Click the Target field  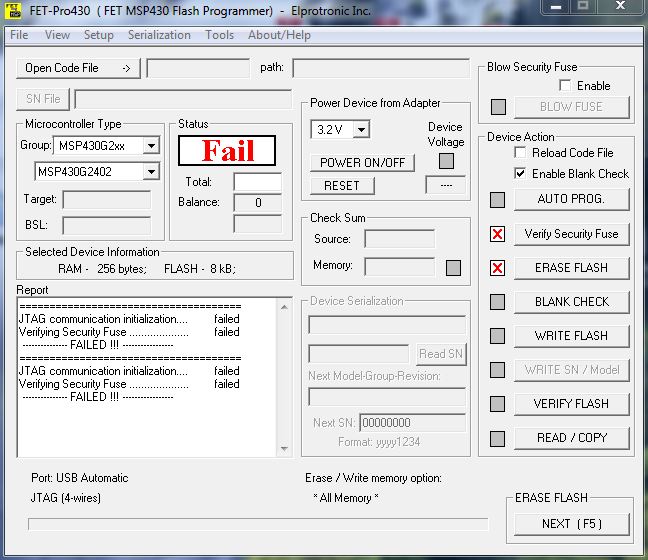coord(107,200)
